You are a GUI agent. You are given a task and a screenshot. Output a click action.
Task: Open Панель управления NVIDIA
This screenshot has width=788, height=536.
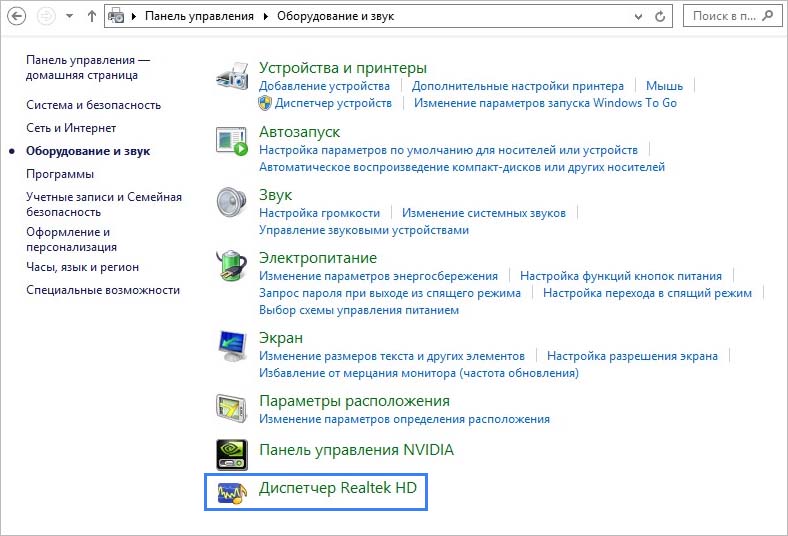pos(356,450)
